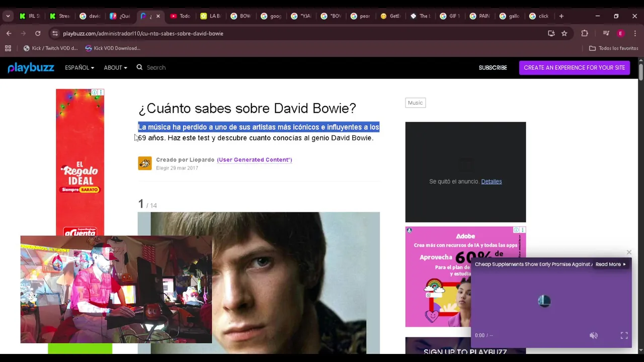Close the floating video player
This screenshot has width=644, height=362.
[x=629, y=252]
